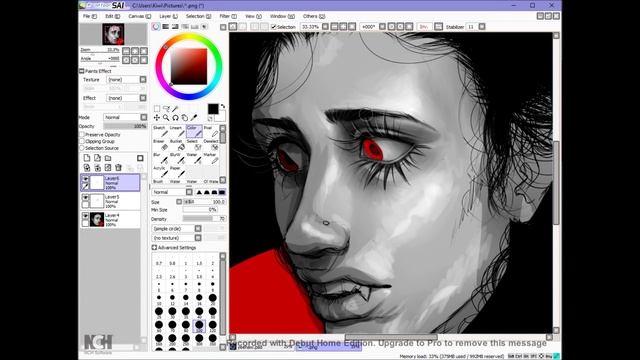640x360 pixels.
Task: Open the rotation angle dropdown in toolbar
Action: click(x=382, y=27)
